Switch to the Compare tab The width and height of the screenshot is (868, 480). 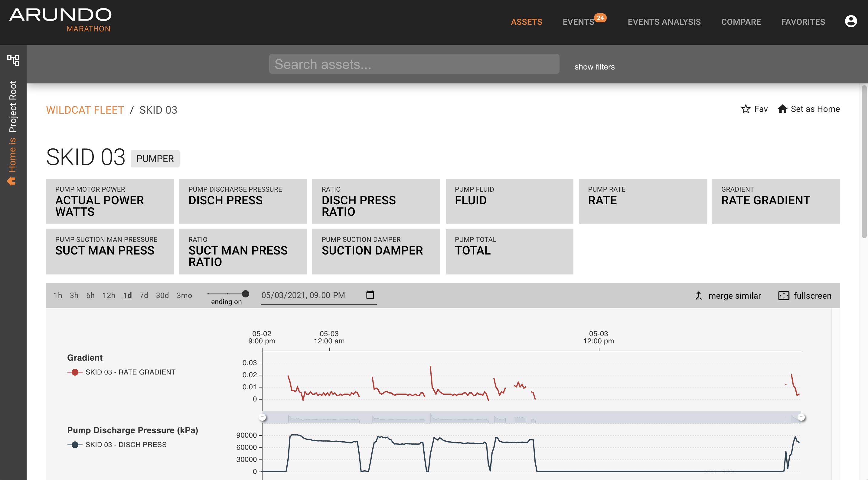(x=741, y=22)
